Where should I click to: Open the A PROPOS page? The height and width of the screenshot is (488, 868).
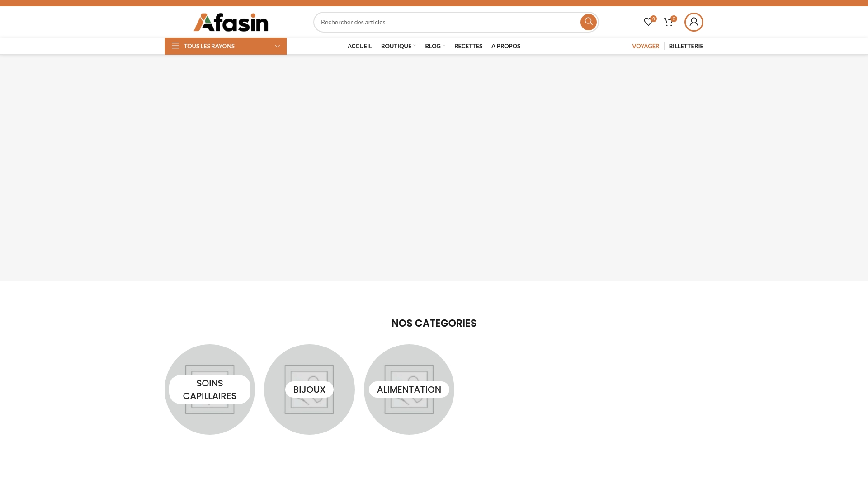point(505,46)
